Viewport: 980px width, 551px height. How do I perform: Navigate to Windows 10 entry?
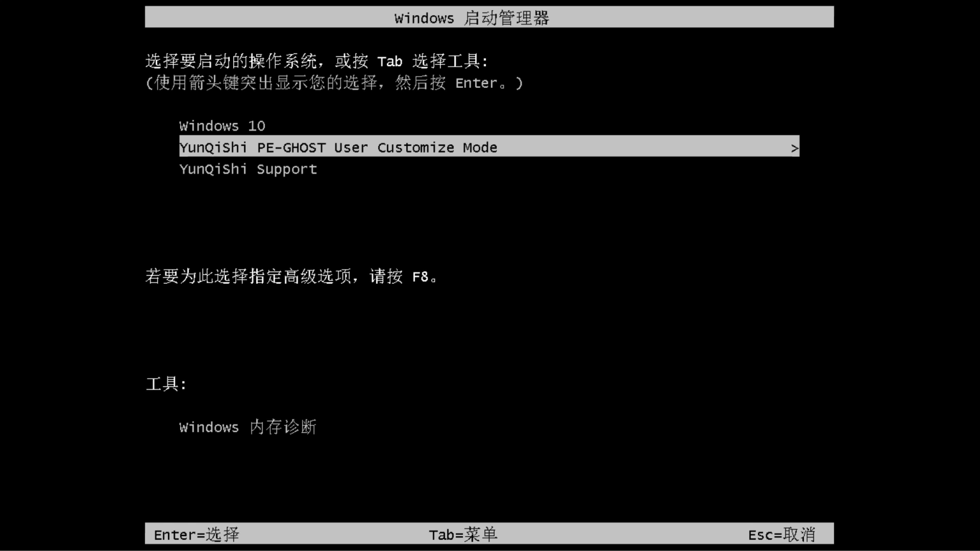(222, 126)
